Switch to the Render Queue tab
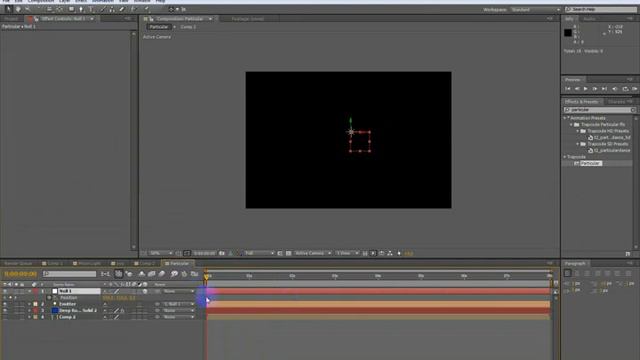Screen dimensions: 640x360 click(x=18, y=264)
